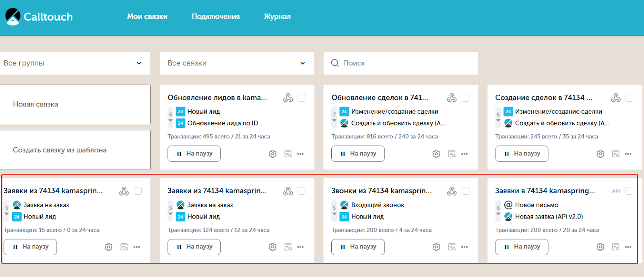The width and height of the screenshot is (644, 277).
Task: Open three-dots menu on Звонки из 74134 card
Action: (x=464, y=247)
